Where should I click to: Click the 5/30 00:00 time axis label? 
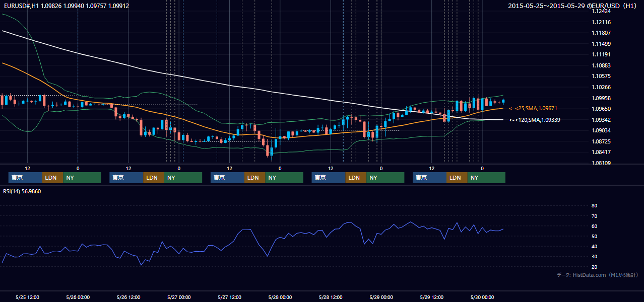point(482,297)
